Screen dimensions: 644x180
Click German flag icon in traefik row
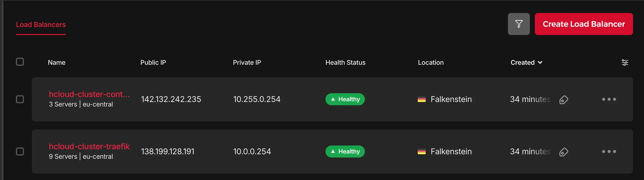pos(421,152)
